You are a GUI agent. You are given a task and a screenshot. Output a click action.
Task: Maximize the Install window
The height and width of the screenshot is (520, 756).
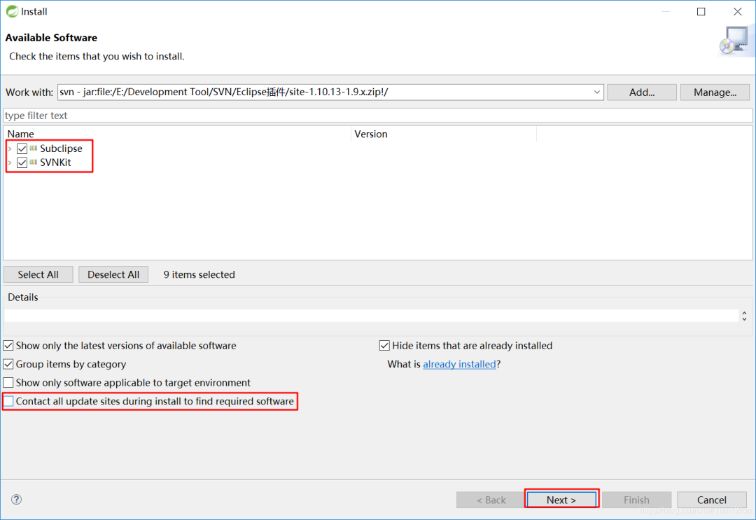(x=701, y=12)
